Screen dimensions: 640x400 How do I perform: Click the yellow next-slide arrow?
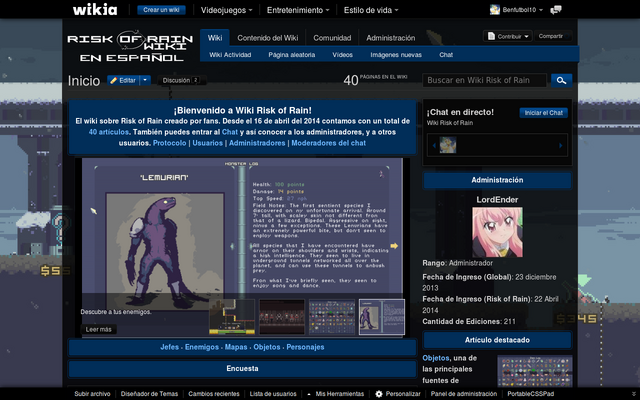[x=394, y=246]
